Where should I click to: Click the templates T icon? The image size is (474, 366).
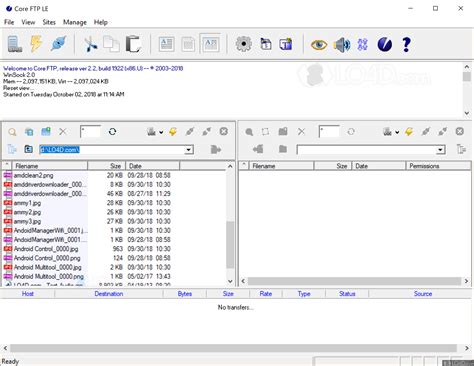tap(286, 44)
